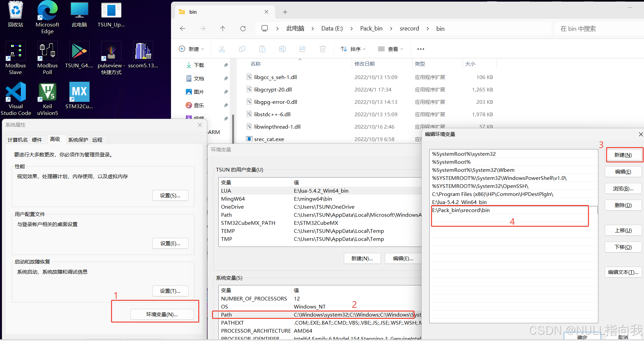This screenshot has height=341, width=644.
Task: Go back in File Explorer
Action: (182, 28)
